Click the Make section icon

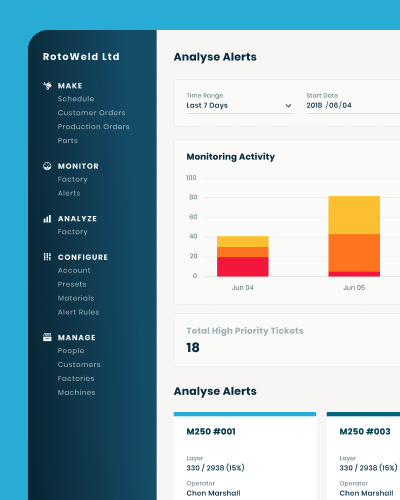47,86
